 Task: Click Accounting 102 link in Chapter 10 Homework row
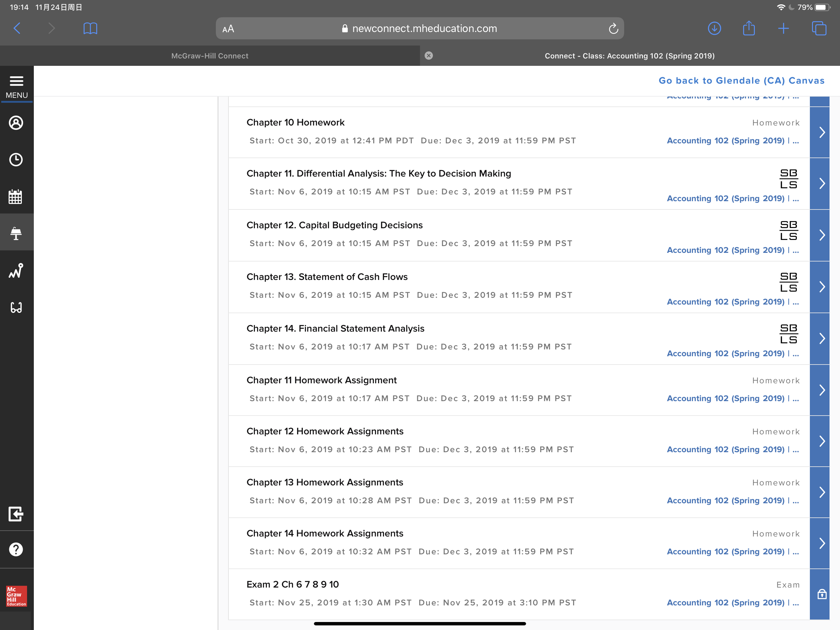(x=733, y=141)
